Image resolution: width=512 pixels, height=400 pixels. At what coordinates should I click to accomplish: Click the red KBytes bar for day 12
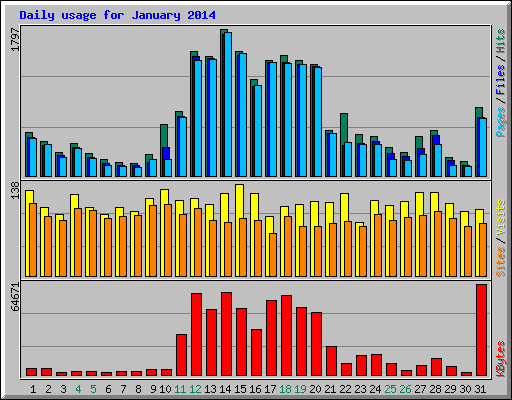pyautogui.click(x=196, y=334)
